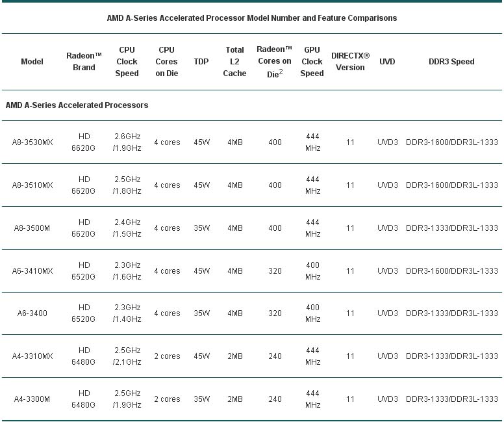
Task: Click HD 6520G in the A6-3410MX row
Action: click(84, 270)
